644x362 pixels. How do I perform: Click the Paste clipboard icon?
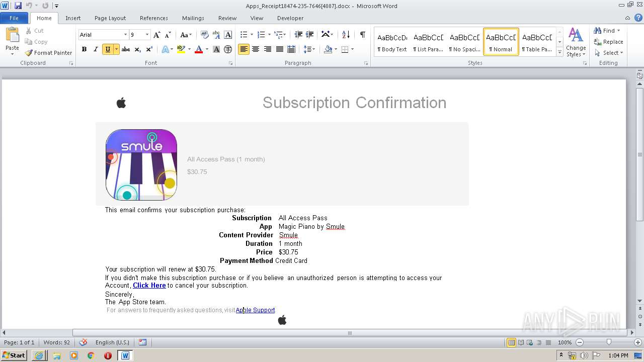[x=12, y=36]
